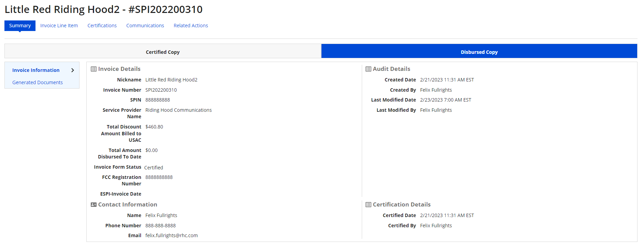This screenshot has width=644, height=245.
Task: Click the $460.80 total discount amount
Action: coord(154,127)
